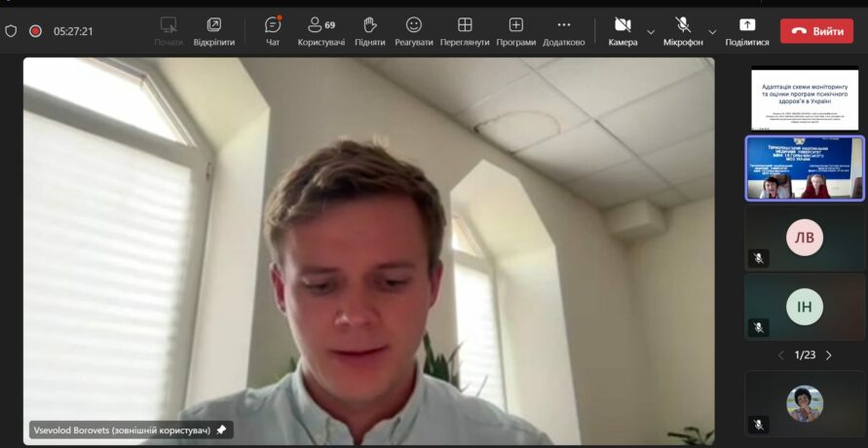
Task: Toggle the Камера on or off
Action: coord(623,30)
